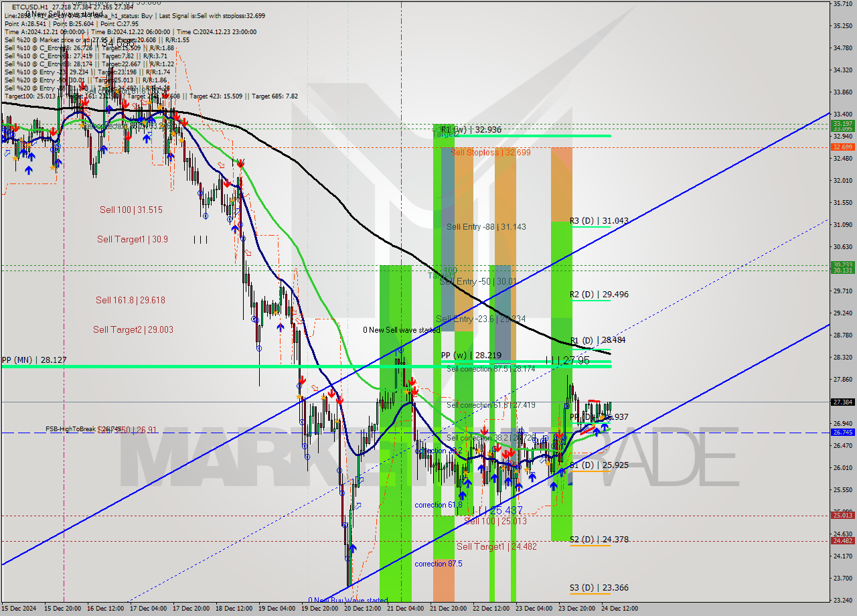Click the green price tag 33.197
Viewport: 857px width, 616px height.
pos(842,124)
